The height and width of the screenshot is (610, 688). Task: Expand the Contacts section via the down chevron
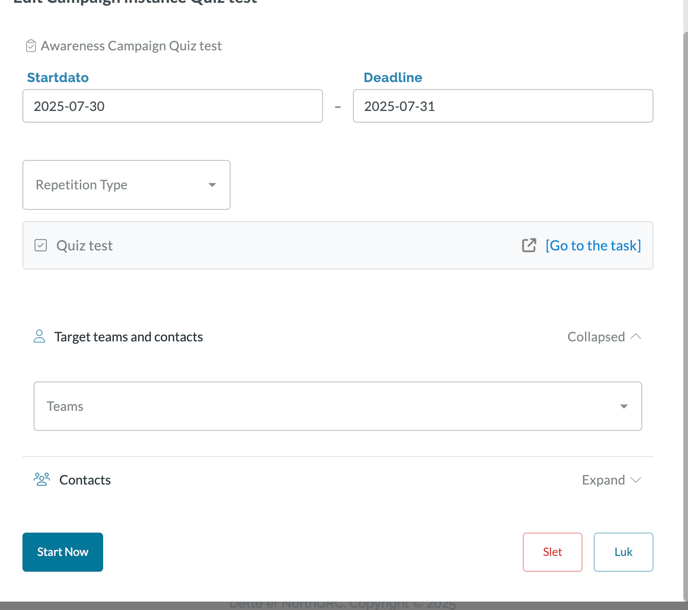(x=635, y=480)
